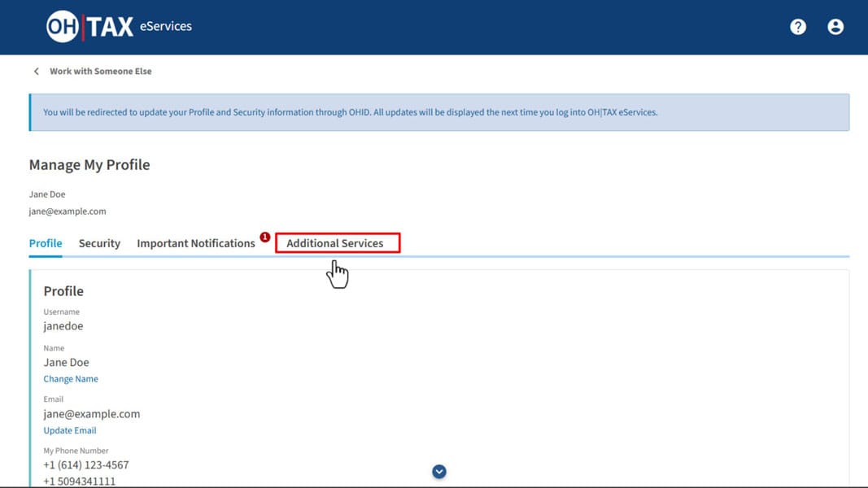Switch to the Security tab
Viewport: 868px width, 488px height.
(x=99, y=243)
